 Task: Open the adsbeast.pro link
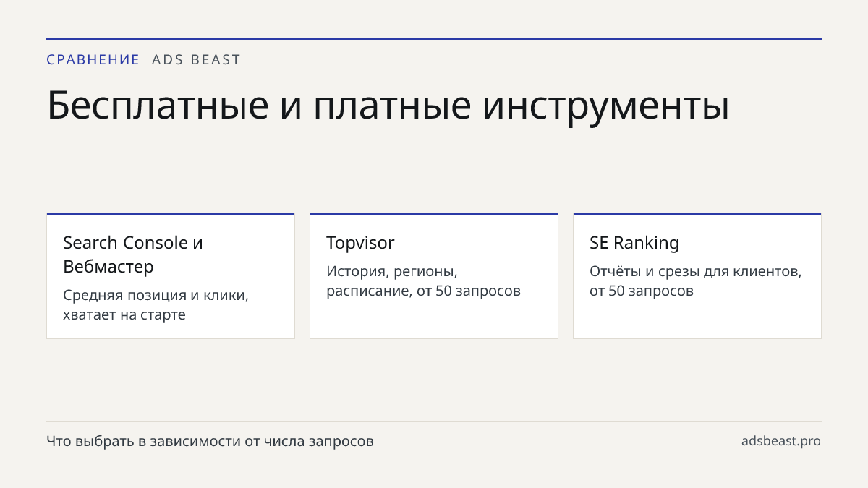pyautogui.click(x=781, y=441)
